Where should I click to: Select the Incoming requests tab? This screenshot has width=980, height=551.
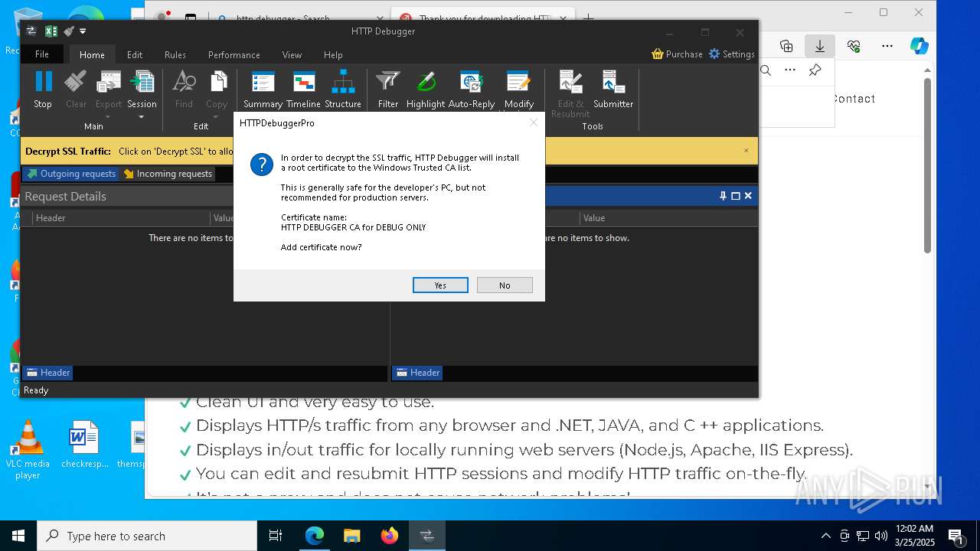168,174
